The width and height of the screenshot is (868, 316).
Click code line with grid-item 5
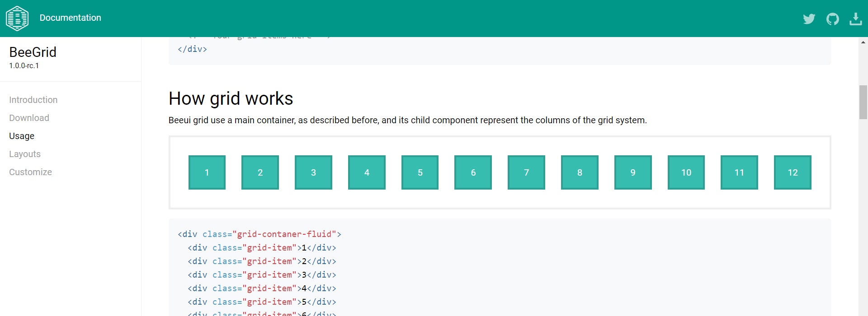pos(262,302)
